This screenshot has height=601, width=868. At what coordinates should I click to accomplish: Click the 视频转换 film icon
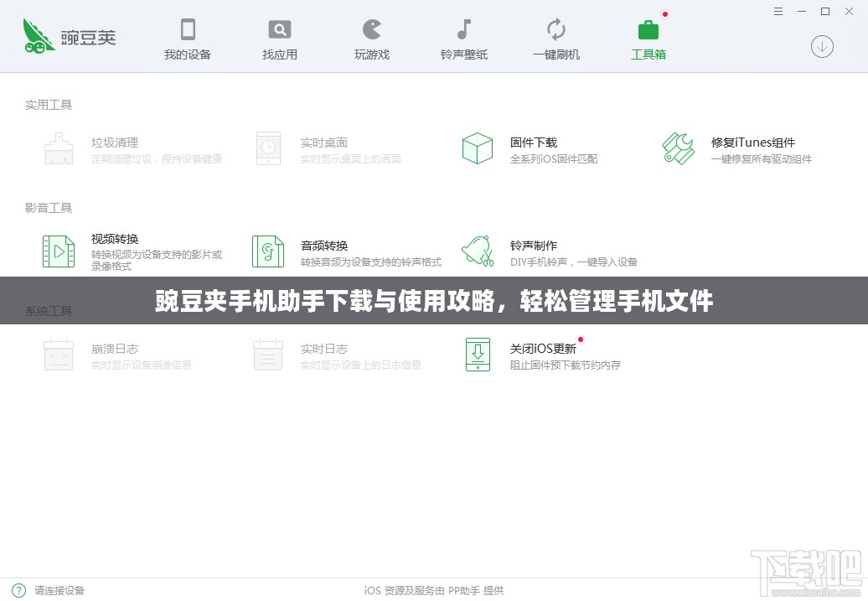(59, 251)
